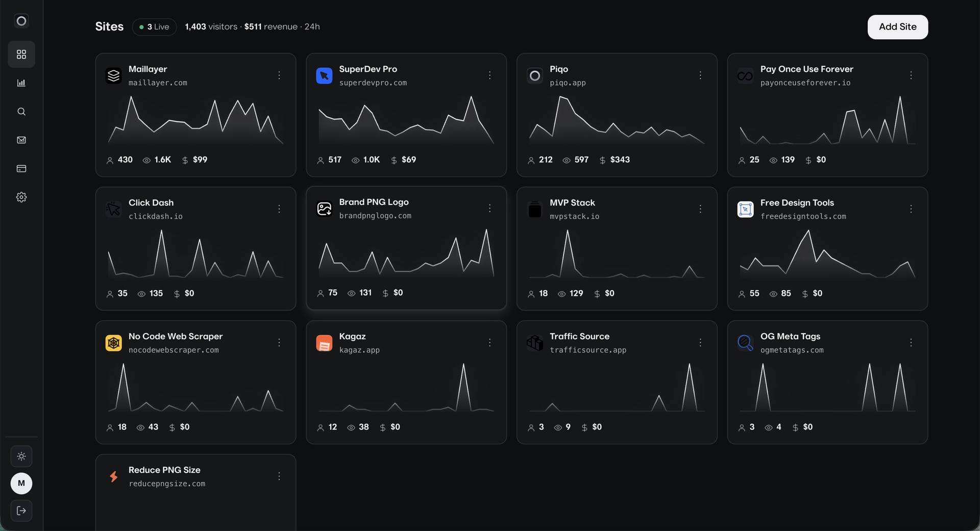Click the SuperDev Pro 517 visitors value
The width and height of the screenshot is (980, 531).
tap(335, 160)
